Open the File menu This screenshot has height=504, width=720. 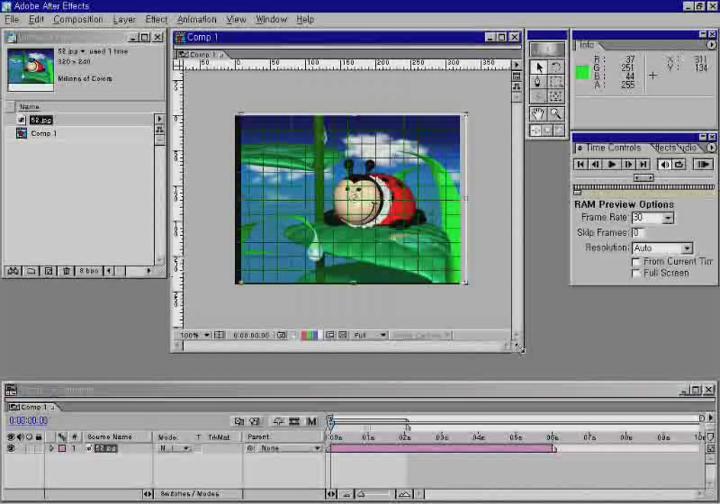[x=11, y=19]
